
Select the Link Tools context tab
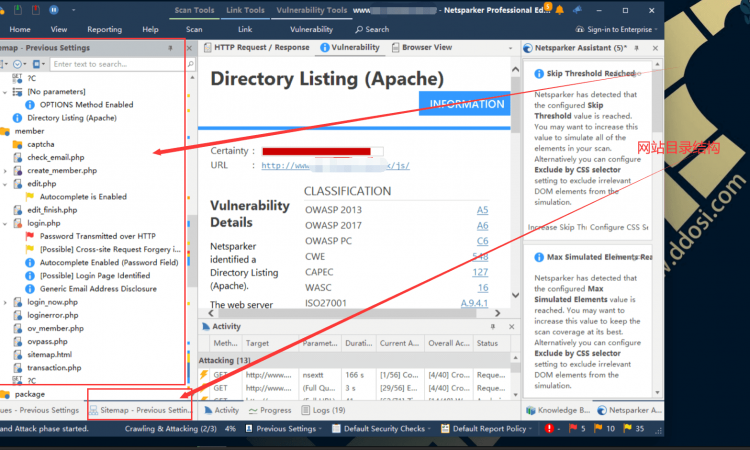245,10
